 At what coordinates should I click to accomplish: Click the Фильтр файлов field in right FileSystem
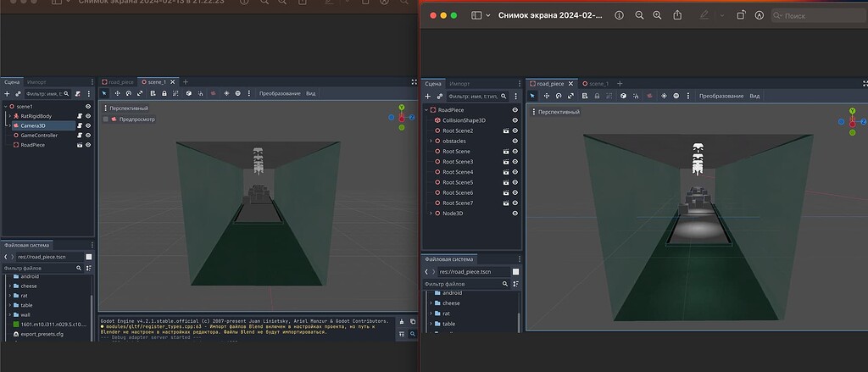coord(467,284)
